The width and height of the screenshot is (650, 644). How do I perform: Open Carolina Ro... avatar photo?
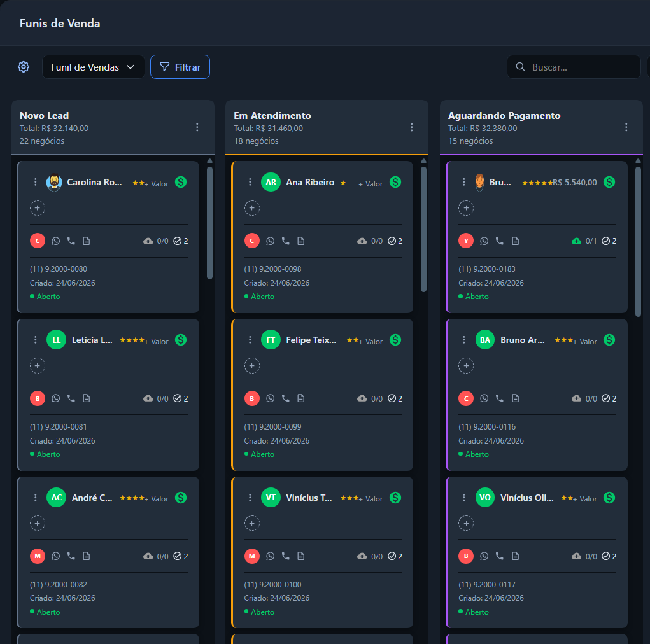(x=54, y=182)
